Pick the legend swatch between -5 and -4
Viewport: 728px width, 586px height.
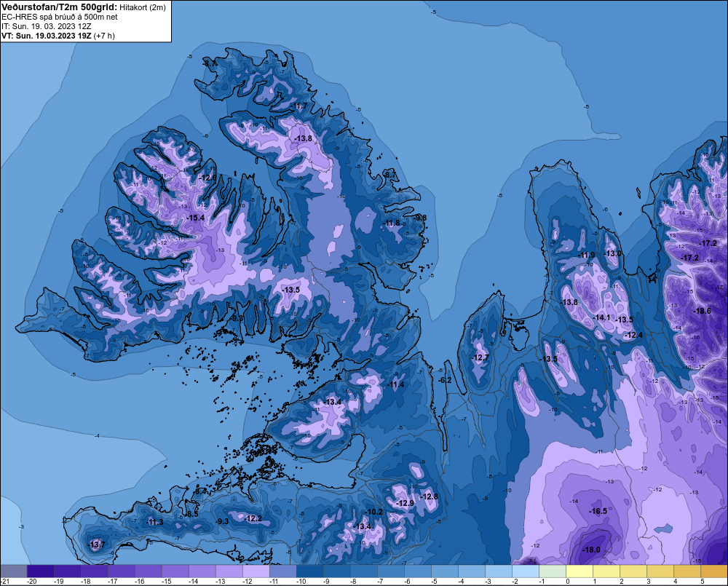(445, 571)
